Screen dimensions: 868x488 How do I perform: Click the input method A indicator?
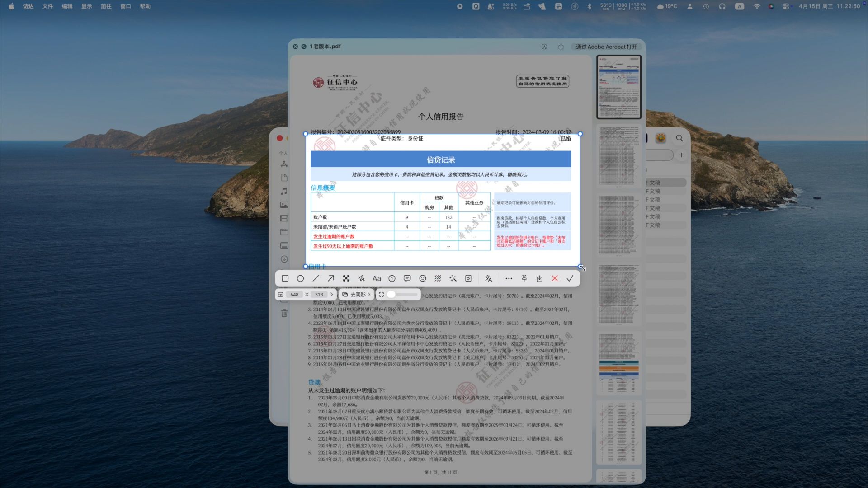click(x=739, y=6)
